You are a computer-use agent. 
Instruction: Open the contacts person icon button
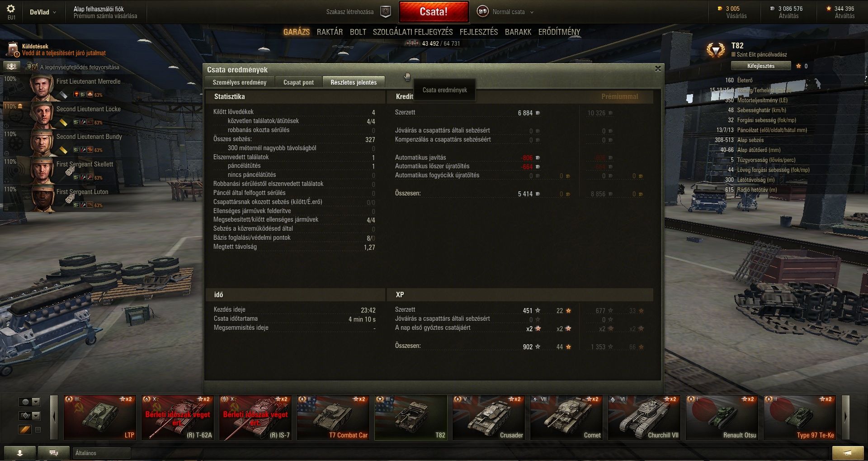click(x=20, y=453)
